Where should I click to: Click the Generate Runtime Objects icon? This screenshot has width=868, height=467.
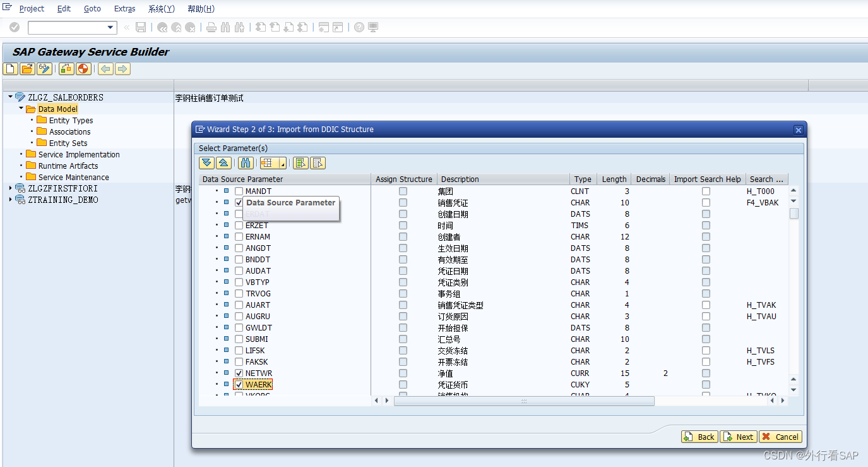[x=82, y=69]
